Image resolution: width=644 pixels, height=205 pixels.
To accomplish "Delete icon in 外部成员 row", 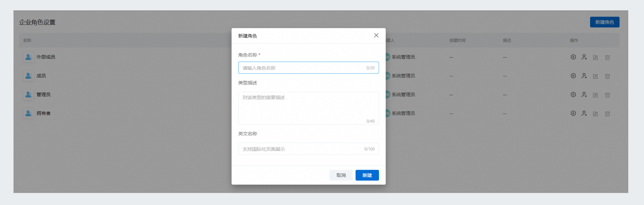I will point(607,58).
